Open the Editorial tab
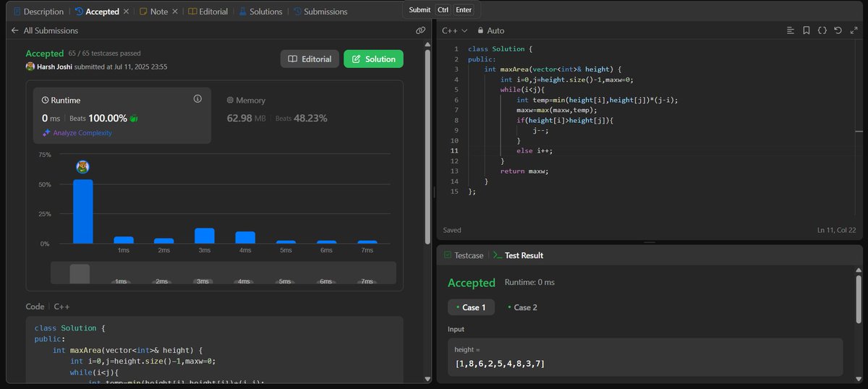The height and width of the screenshot is (389, 868). point(208,12)
